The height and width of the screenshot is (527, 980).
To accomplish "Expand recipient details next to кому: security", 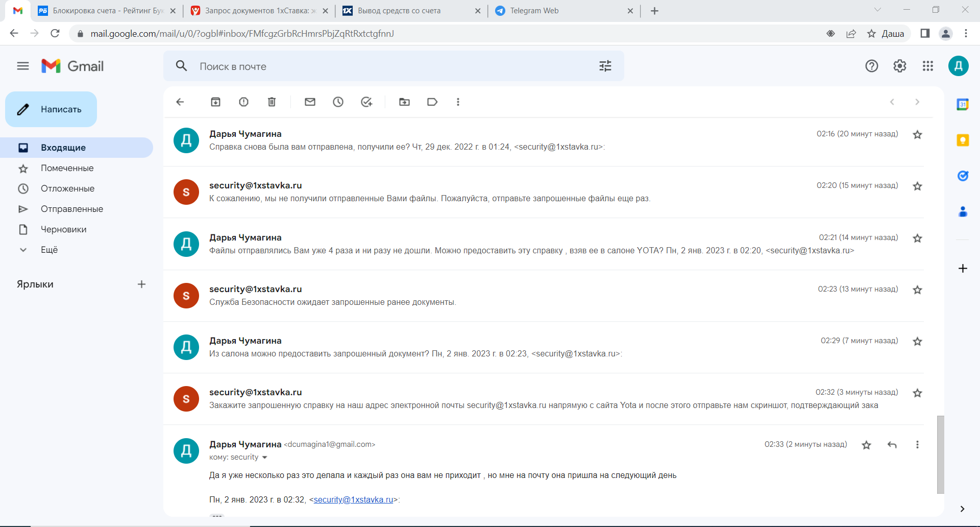I will point(264,458).
